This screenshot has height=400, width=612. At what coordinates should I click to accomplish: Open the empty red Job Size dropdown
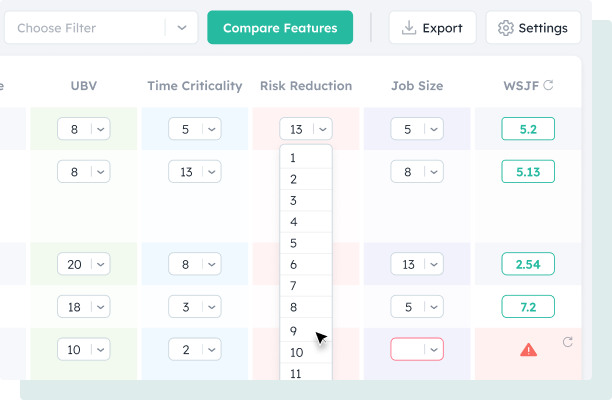[x=417, y=349]
